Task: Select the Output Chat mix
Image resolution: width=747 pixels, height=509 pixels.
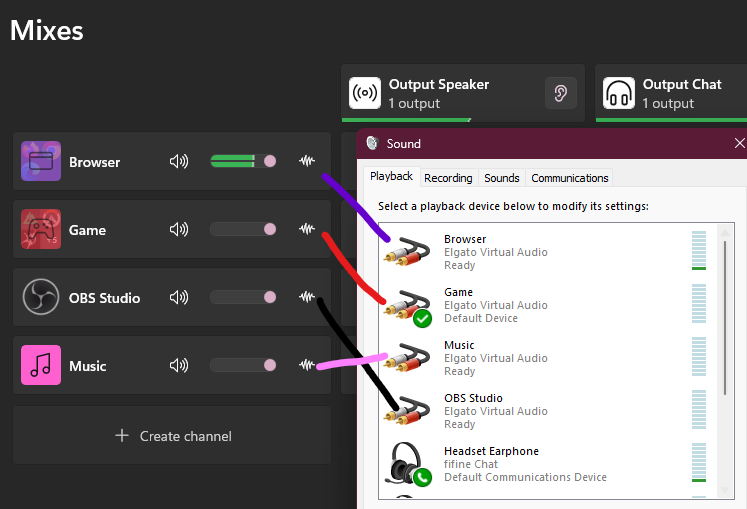Action: click(x=671, y=93)
